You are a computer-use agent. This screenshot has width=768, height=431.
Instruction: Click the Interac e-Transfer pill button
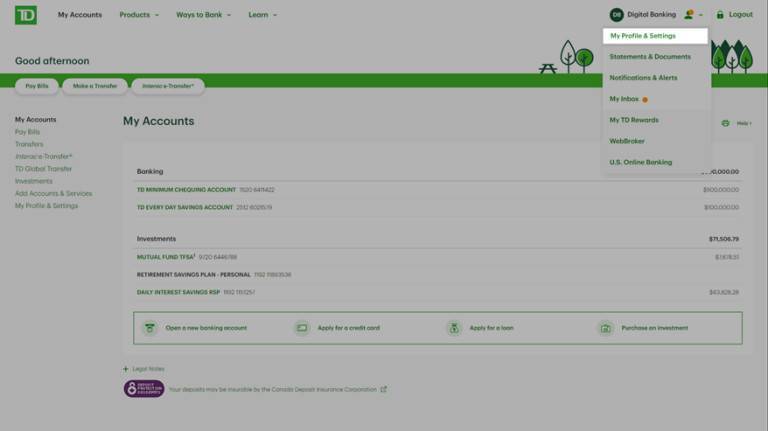pos(168,86)
